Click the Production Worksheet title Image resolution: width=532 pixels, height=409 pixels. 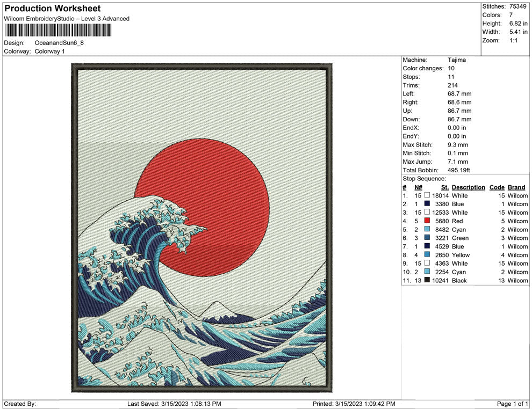[53, 9]
